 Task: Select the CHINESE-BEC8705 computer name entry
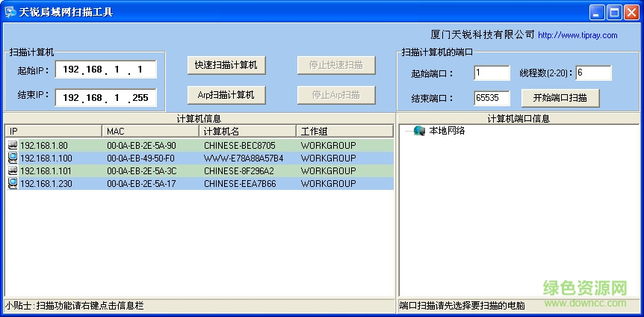point(239,145)
